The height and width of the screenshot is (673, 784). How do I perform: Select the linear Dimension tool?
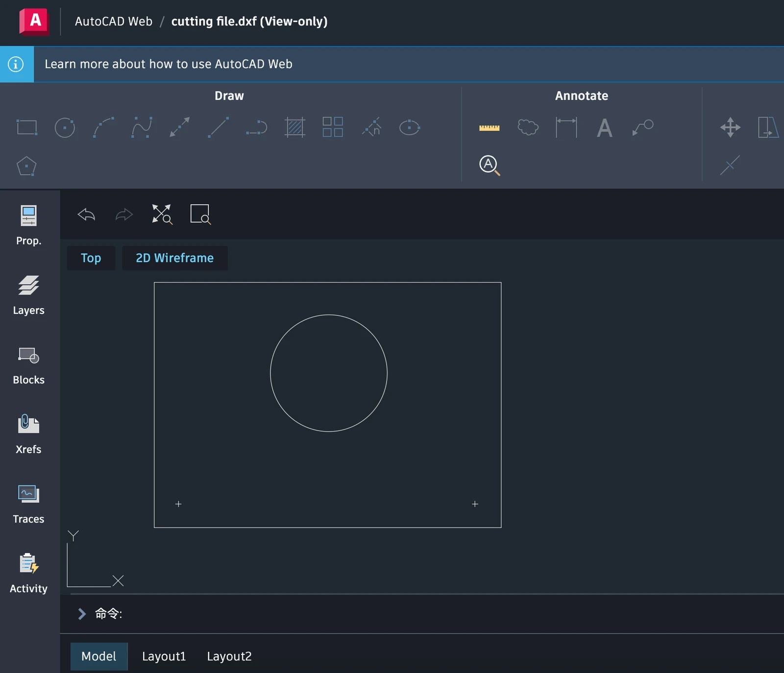point(566,127)
